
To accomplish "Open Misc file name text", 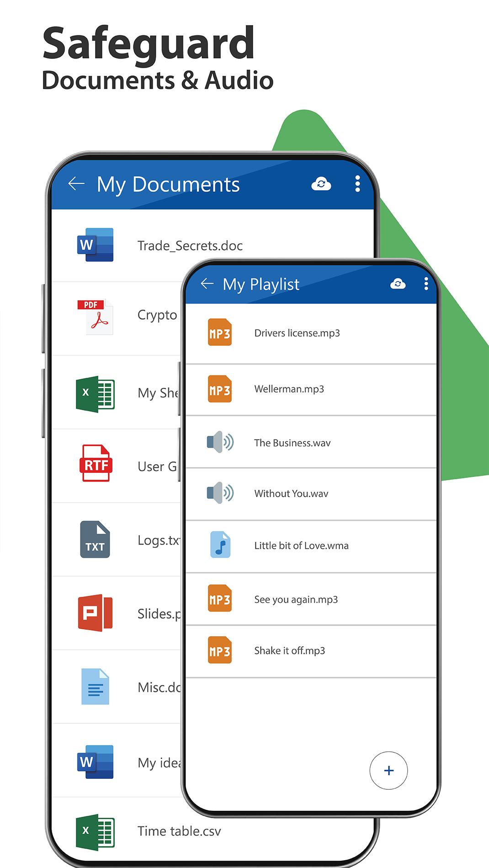I will click(x=159, y=687).
